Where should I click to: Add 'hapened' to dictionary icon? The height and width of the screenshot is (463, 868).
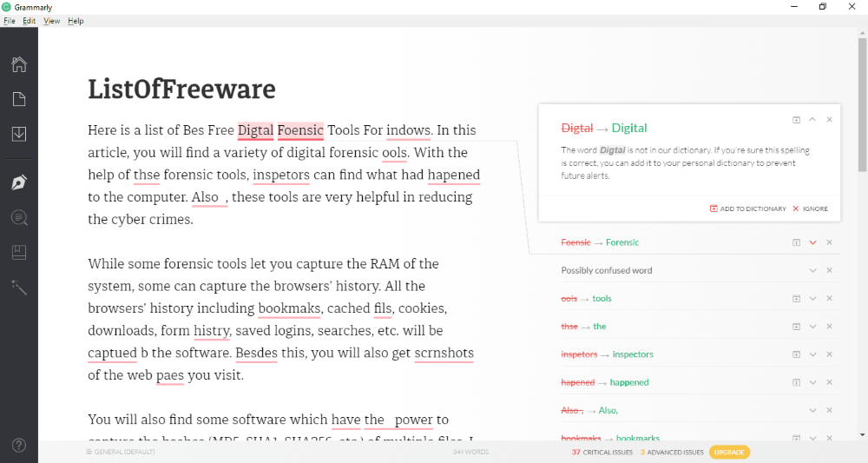tap(796, 382)
